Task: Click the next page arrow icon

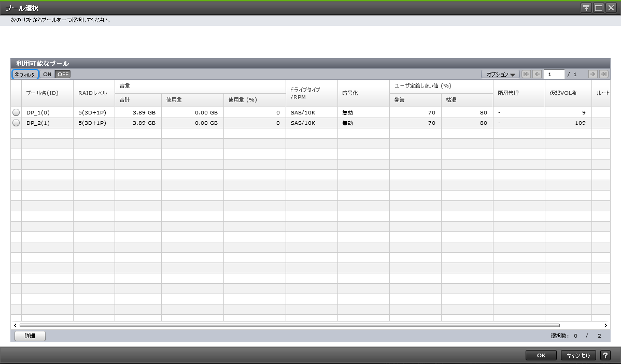Action: [x=593, y=74]
